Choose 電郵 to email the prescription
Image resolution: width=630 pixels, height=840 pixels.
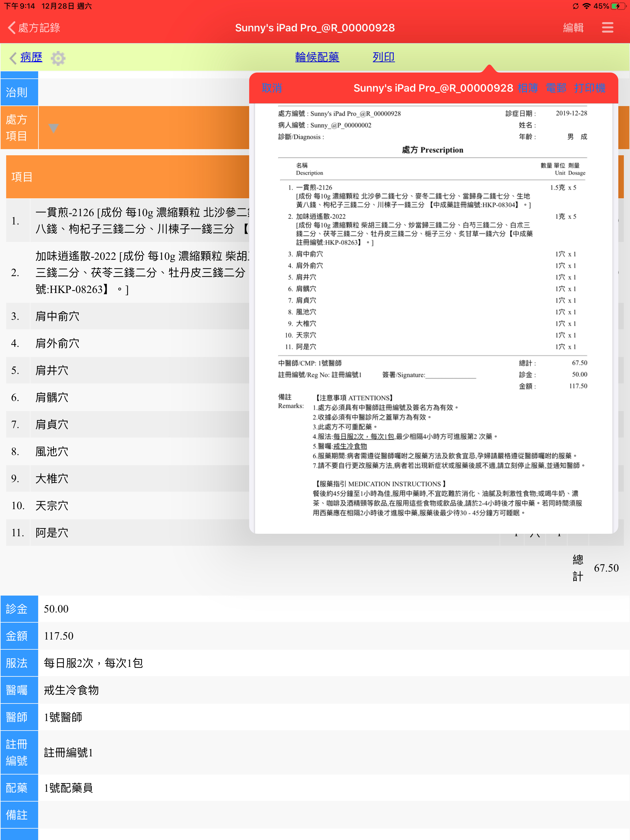556,88
